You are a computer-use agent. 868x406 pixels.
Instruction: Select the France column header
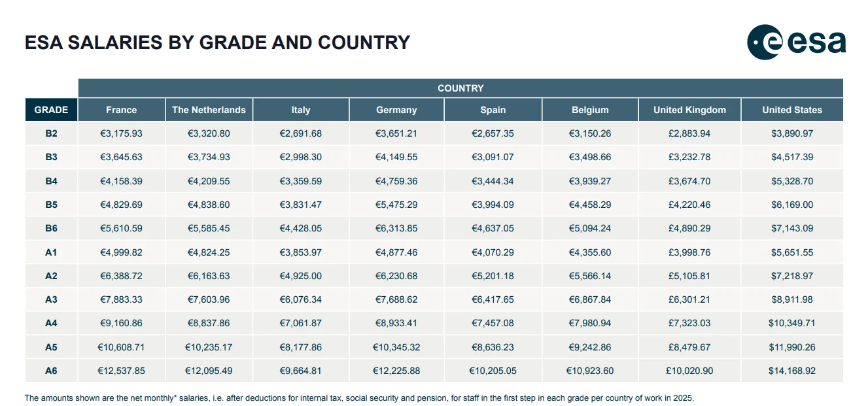coord(122,110)
